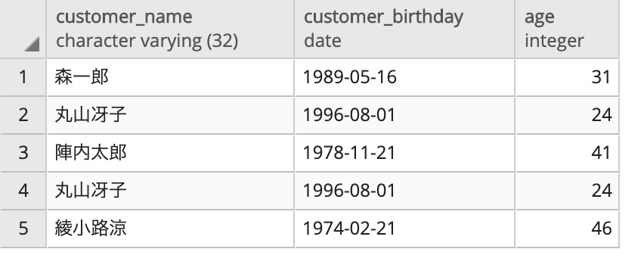This screenshot has height=274, width=644.
Task: Select the age column header
Action: (x=567, y=29)
